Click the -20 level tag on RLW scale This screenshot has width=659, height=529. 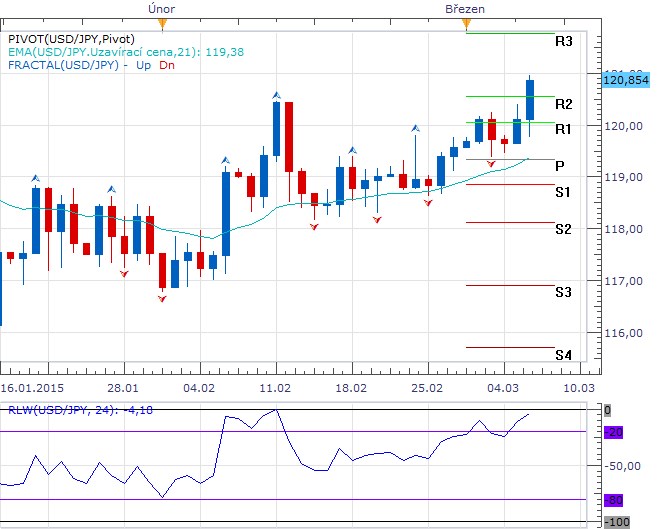(x=613, y=432)
